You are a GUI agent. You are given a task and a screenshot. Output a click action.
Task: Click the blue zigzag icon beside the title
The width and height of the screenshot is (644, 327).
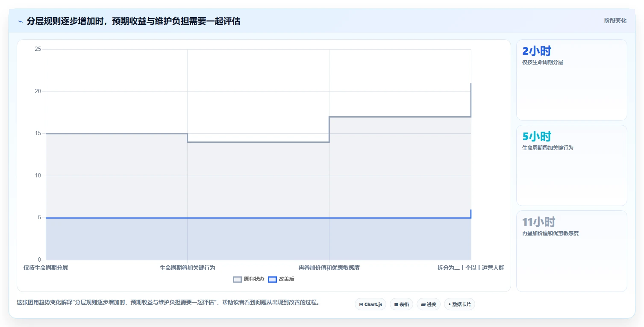pyautogui.click(x=21, y=21)
